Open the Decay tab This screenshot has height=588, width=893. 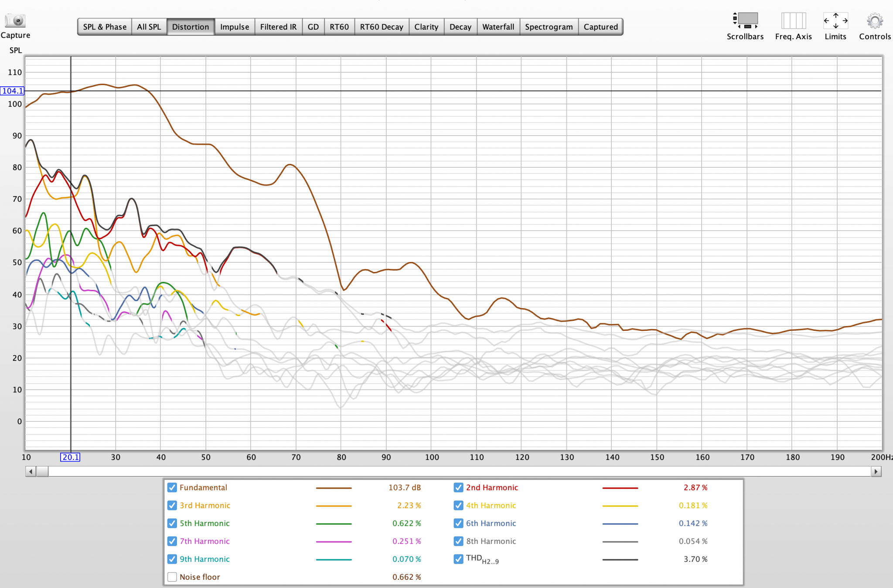[x=460, y=27]
